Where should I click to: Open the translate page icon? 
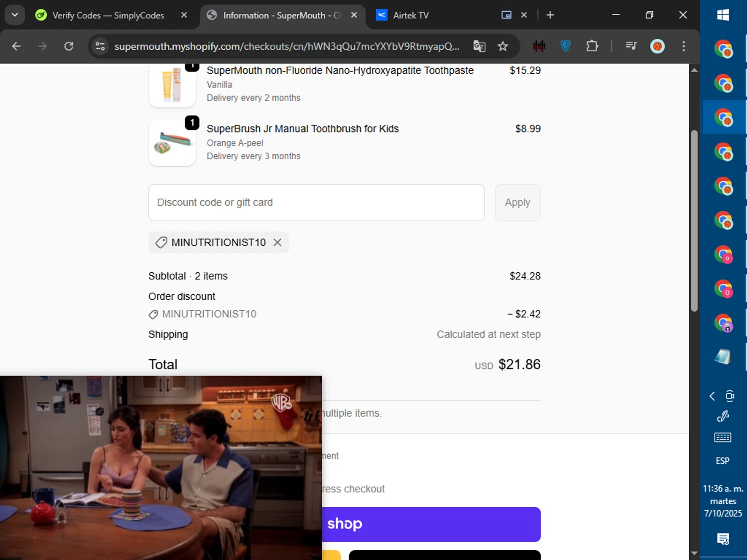click(x=479, y=46)
